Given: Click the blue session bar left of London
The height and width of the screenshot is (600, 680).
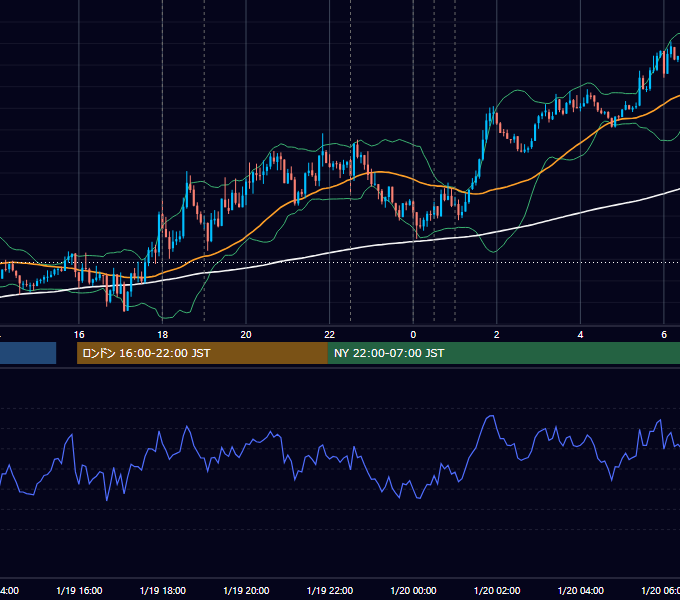Looking at the screenshot, I should pyautogui.click(x=28, y=353).
